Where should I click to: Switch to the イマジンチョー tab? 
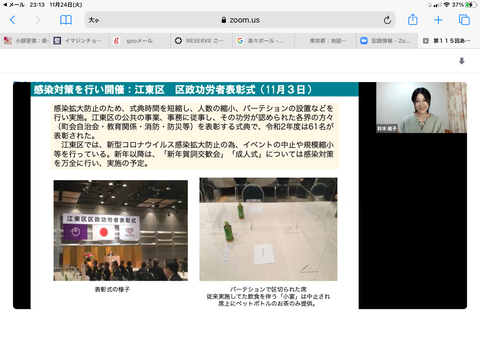(80, 41)
